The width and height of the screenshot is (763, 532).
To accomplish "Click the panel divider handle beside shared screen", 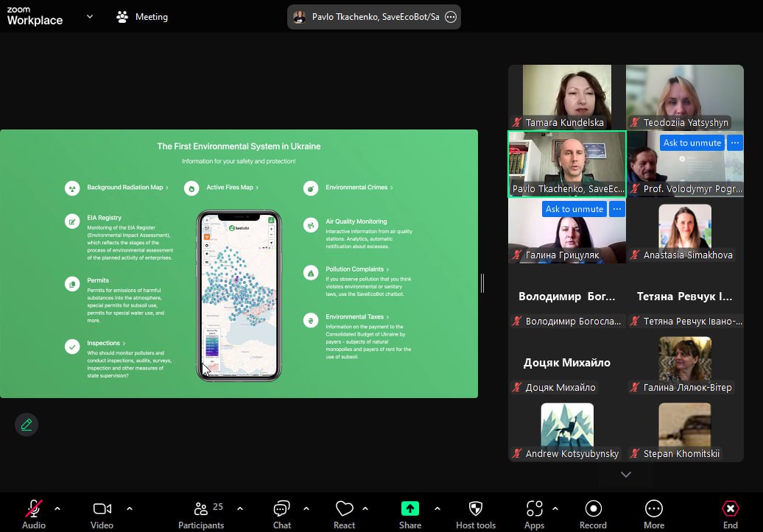I will [x=482, y=283].
